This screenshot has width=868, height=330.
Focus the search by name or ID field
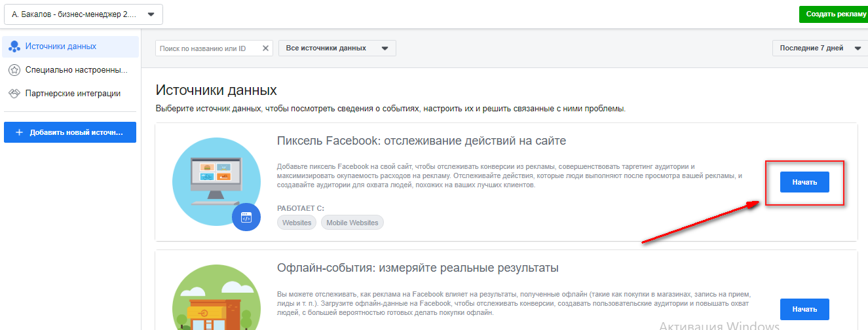208,48
